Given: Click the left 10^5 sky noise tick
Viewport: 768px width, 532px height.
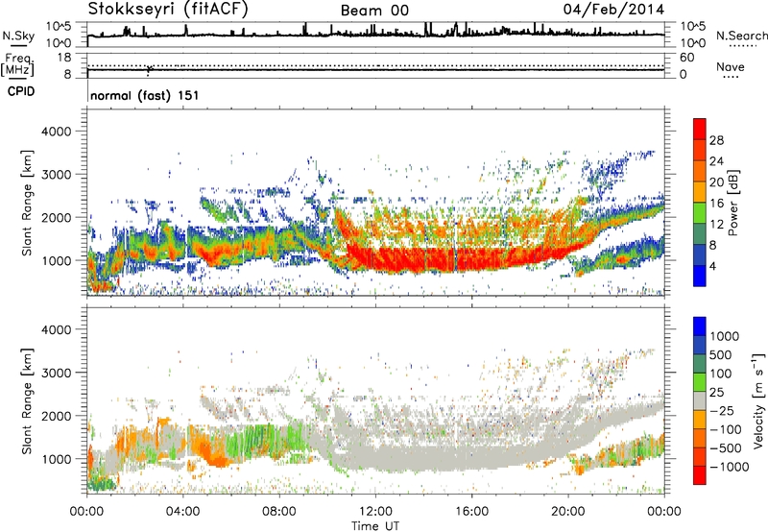Looking at the screenshot, I should coord(59,27).
